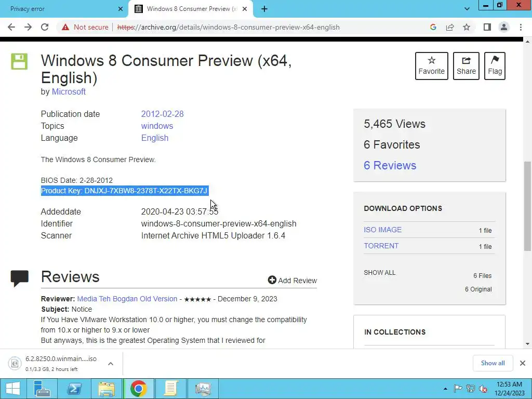Share this page via address bar icon
532x399 pixels.
click(450, 27)
